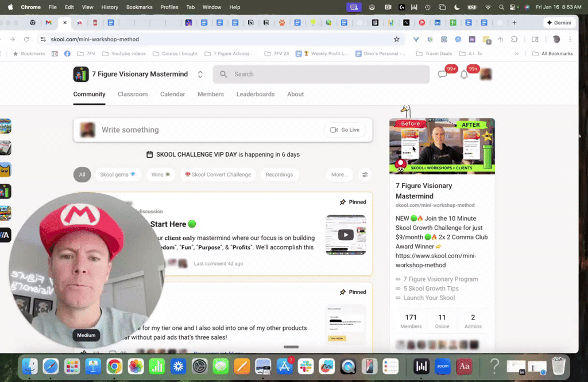Open the Wi-Fi menu bar icon
This screenshot has height=382, width=588.
tap(488, 7)
